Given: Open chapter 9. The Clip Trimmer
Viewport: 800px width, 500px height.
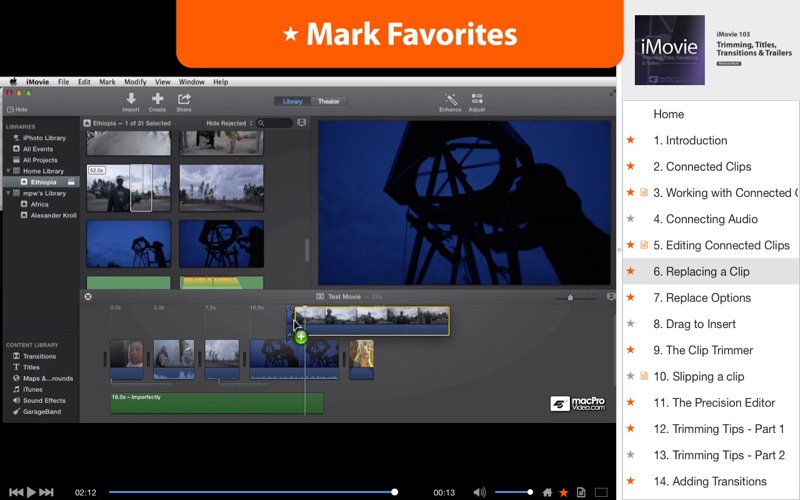Looking at the screenshot, I should pos(703,350).
